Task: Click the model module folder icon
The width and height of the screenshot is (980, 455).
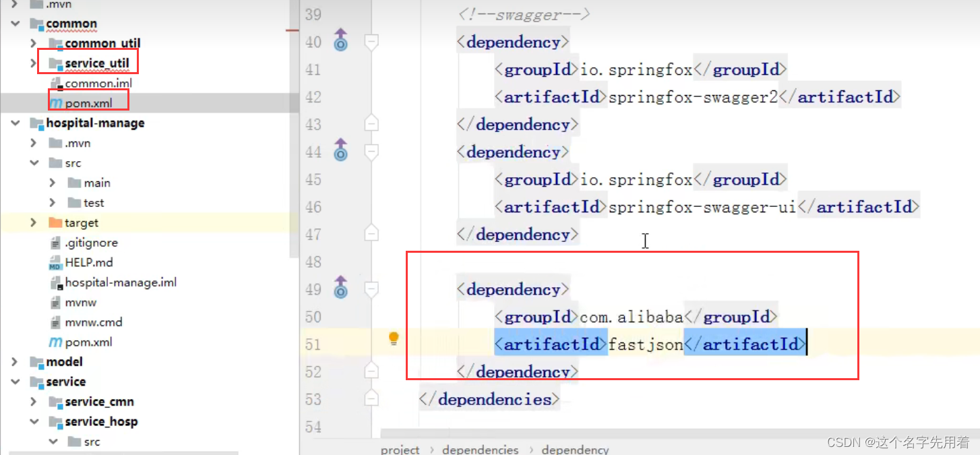Action: pos(37,362)
